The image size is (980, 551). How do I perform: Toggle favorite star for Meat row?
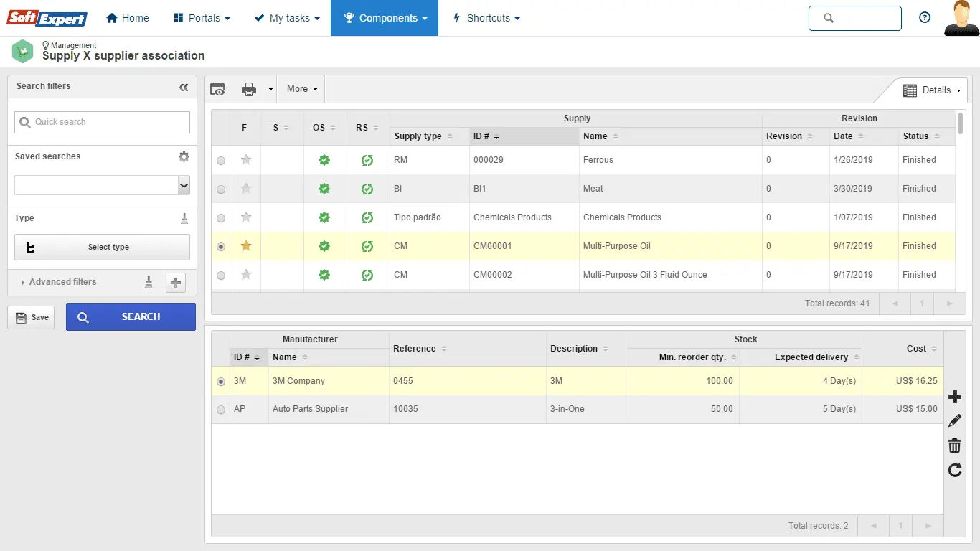coord(246,189)
